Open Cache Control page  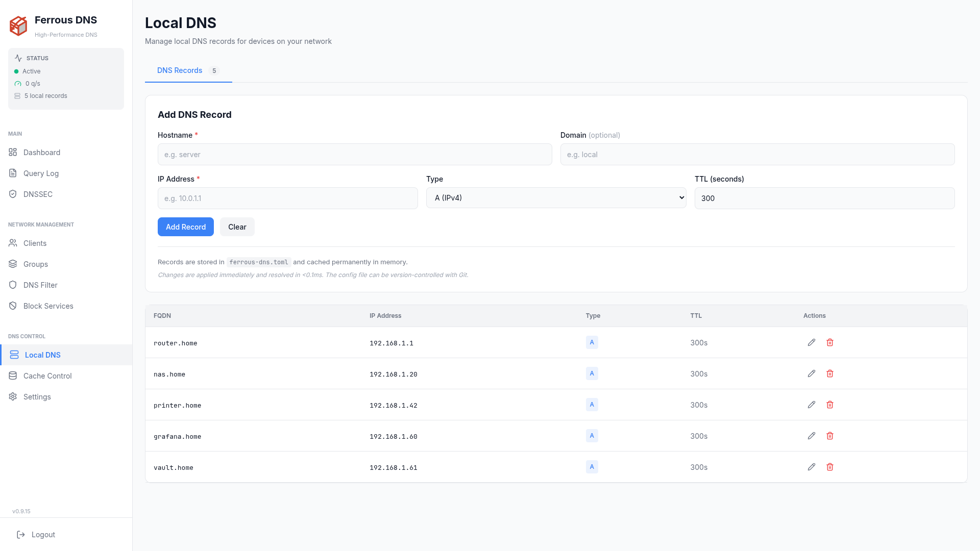click(66, 375)
